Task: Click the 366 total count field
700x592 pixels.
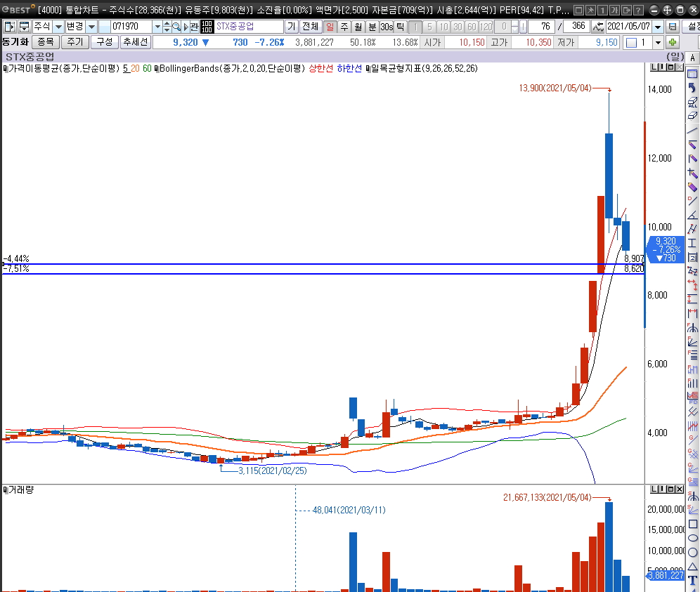Action: pos(577,27)
